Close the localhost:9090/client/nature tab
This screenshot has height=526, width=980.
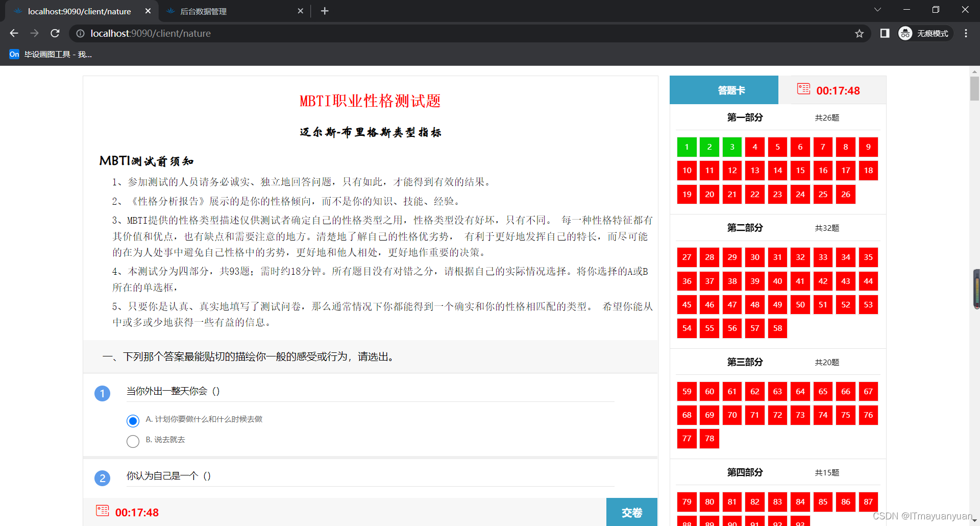148,11
